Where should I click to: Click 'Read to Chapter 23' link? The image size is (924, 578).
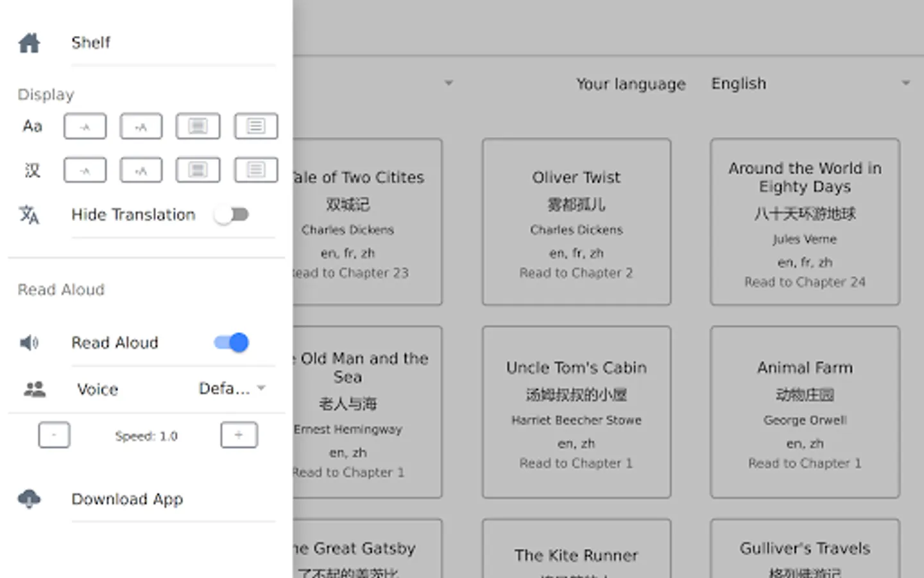point(351,273)
